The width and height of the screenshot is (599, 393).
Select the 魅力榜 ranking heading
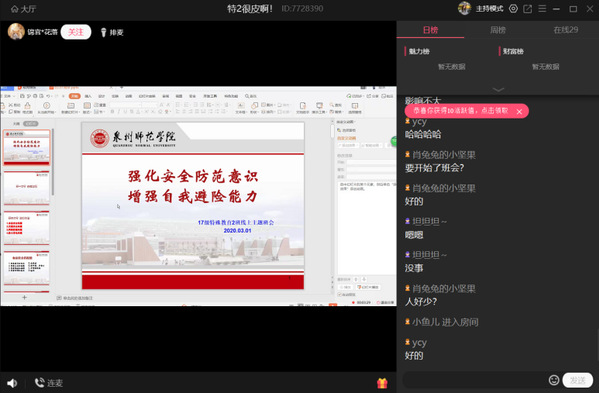pos(419,51)
